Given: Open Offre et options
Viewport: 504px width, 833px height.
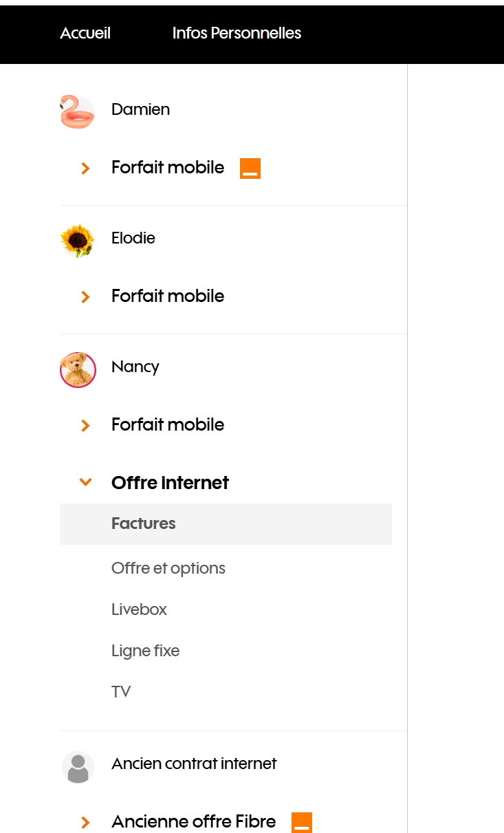Looking at the screenshot, I should coord(168,568).
